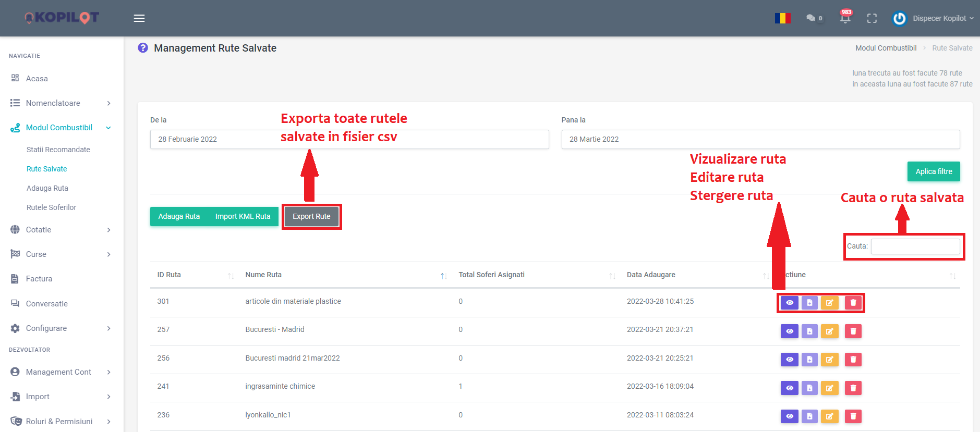This screenshot has width=980, height=432.
Task: Open Statii Recomandate submenu item
Action: click(58, 150)
